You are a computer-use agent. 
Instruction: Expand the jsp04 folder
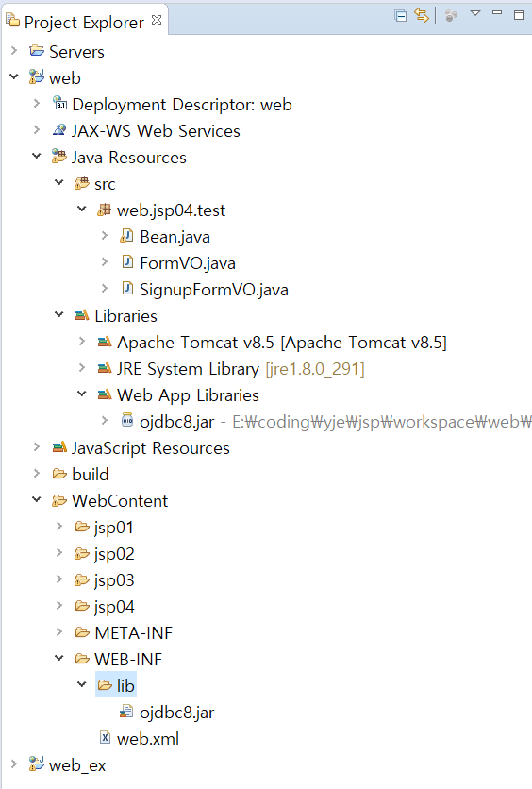pos(59,605)
